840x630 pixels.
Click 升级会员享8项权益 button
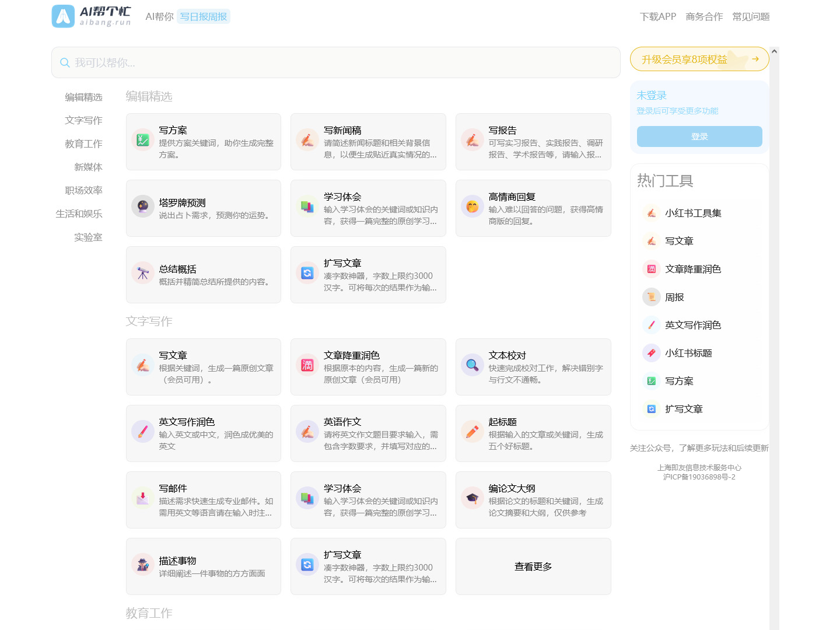699,59
